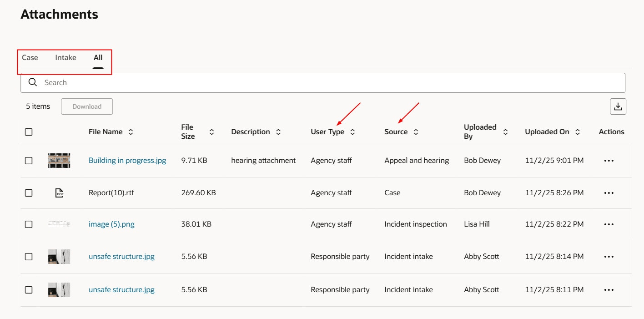Click the sort icon on the Source column
644x319 pixels.
[x=416, y=132]
